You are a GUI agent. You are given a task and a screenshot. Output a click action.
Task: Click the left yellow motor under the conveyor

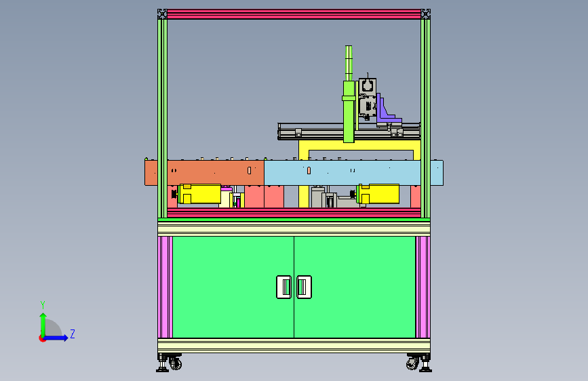pyautogui.click(x=199, y=193)
